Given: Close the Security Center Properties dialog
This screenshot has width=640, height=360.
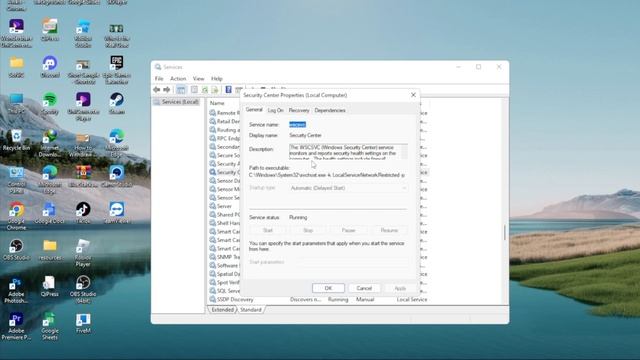Looking at the screenshot, I should (x=413, y=95).
